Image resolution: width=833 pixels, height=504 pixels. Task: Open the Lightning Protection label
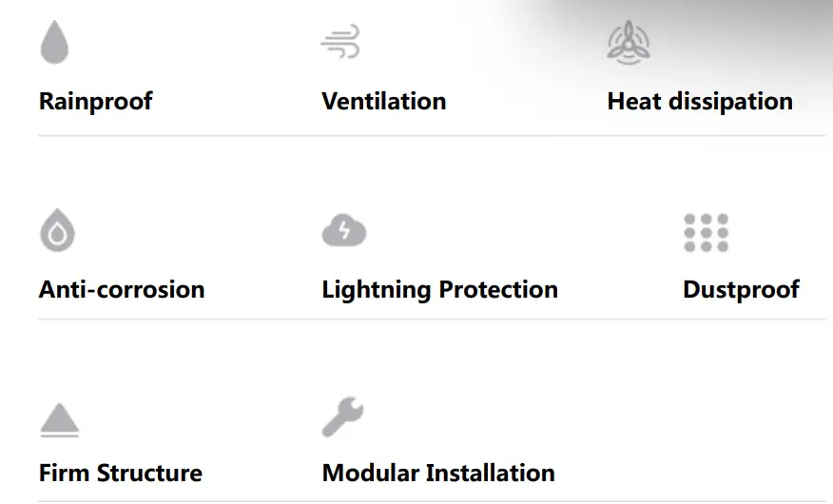(439, 290)
